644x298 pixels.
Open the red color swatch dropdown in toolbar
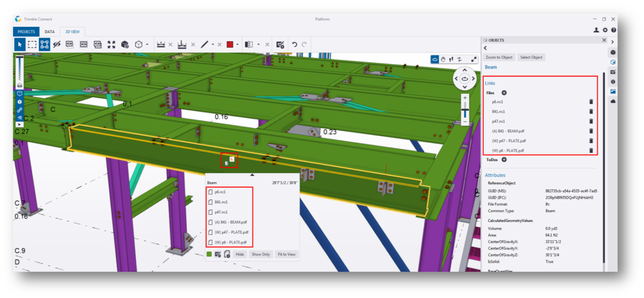pos(238,44)
